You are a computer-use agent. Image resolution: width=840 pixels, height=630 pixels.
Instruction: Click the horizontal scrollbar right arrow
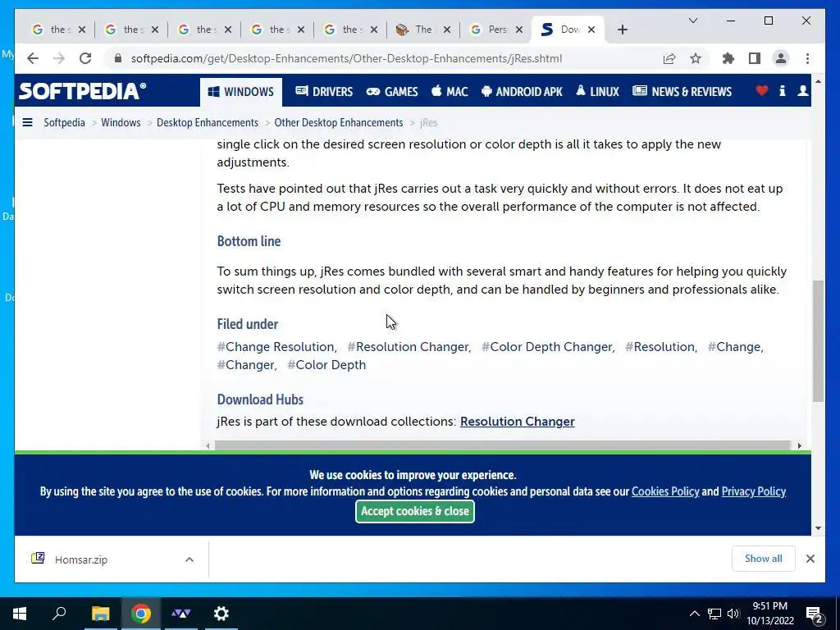[x=799, y=445]
